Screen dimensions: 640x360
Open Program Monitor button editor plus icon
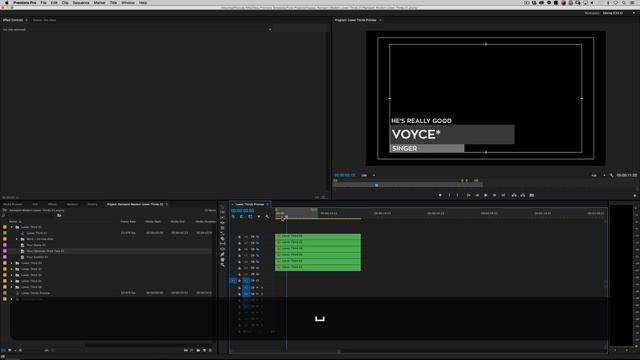pyautogui.click(x=635, y=196)
